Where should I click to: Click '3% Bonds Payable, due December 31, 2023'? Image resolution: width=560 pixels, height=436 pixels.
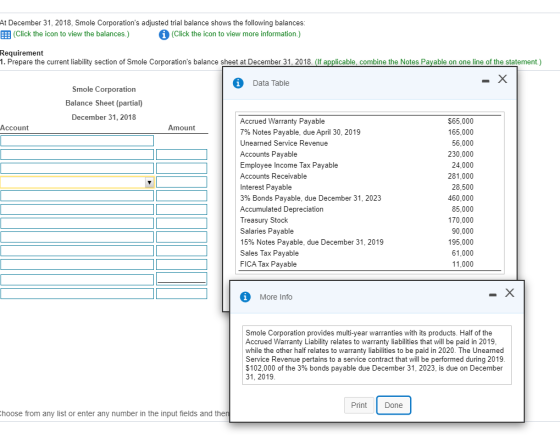310,198
